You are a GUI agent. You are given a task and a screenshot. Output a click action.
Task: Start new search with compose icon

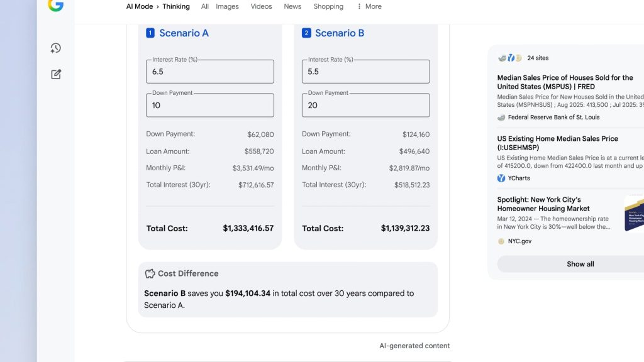click(56, 74)
